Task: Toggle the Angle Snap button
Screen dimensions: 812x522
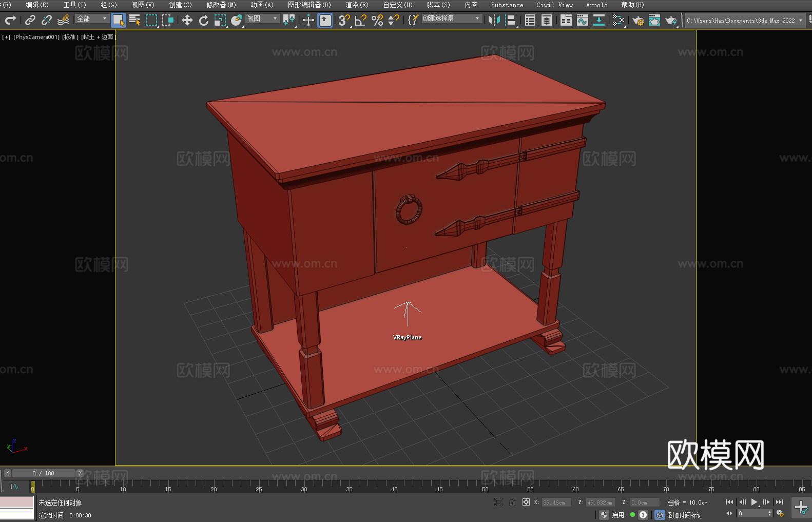Action: coord(361,20)
